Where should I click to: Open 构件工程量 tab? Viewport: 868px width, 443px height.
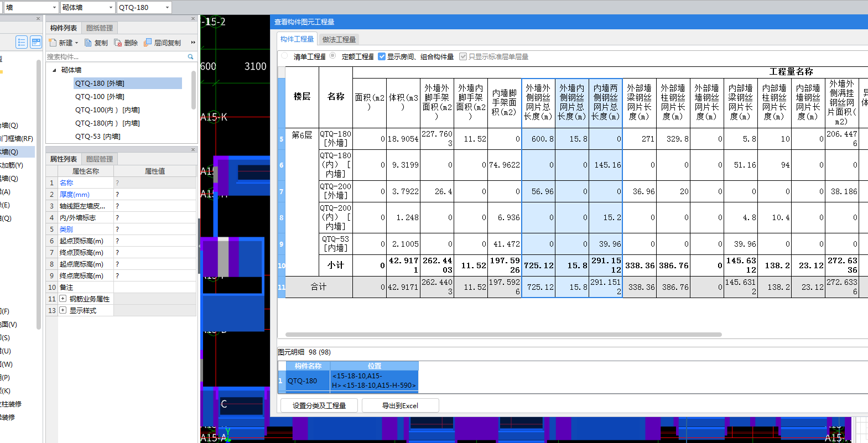coord(297,39)
